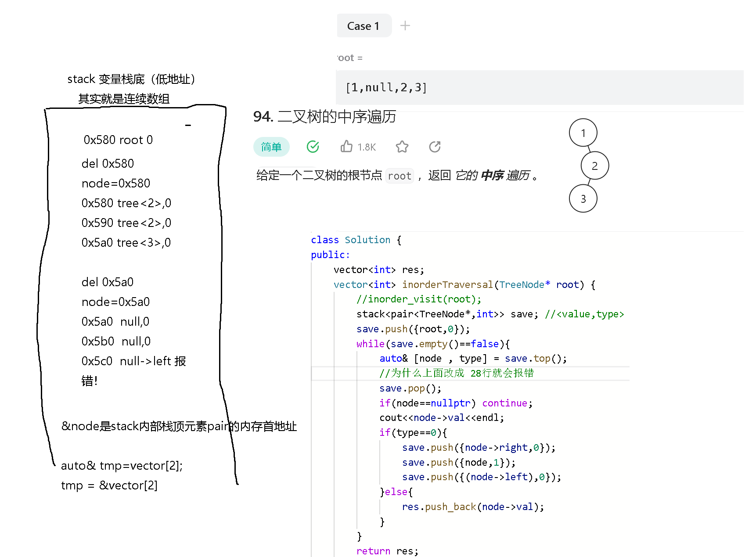The width and height of the screenshot is (756, 557).
Task: Click the note line node=0x5a0
Action: click(x=116, y=302)
